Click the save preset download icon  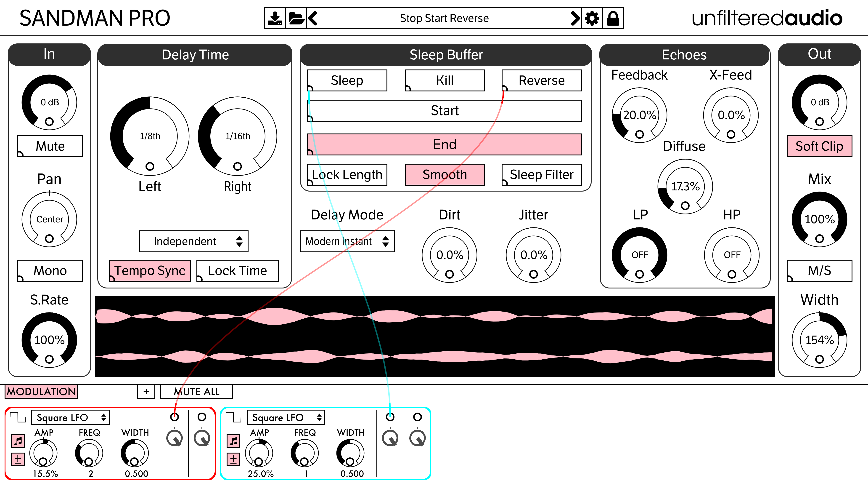(275, 18)
